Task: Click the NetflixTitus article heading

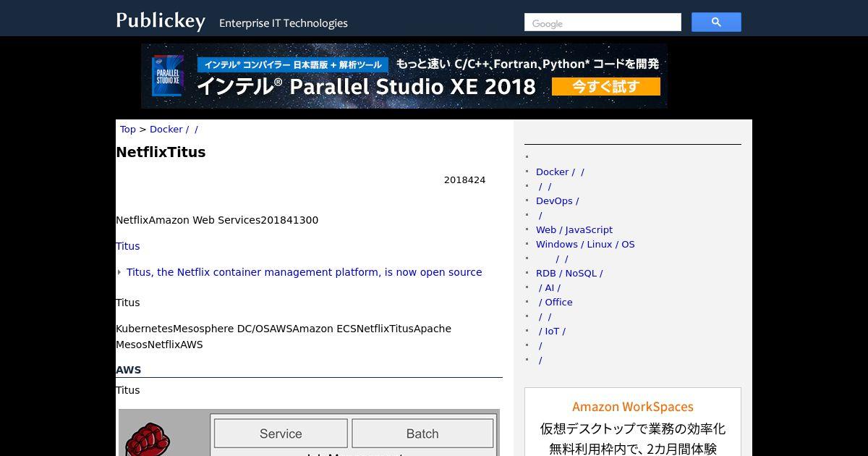Action: coord(161,152)
